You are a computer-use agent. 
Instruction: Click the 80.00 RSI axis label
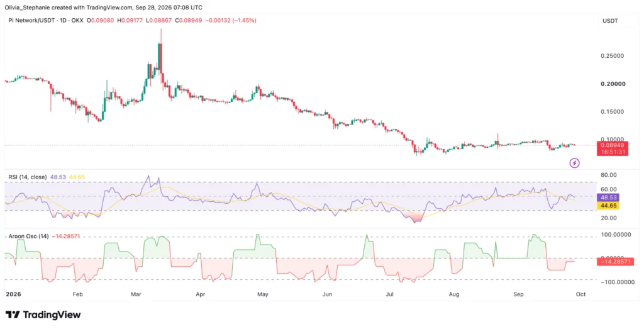pos(608,175)
